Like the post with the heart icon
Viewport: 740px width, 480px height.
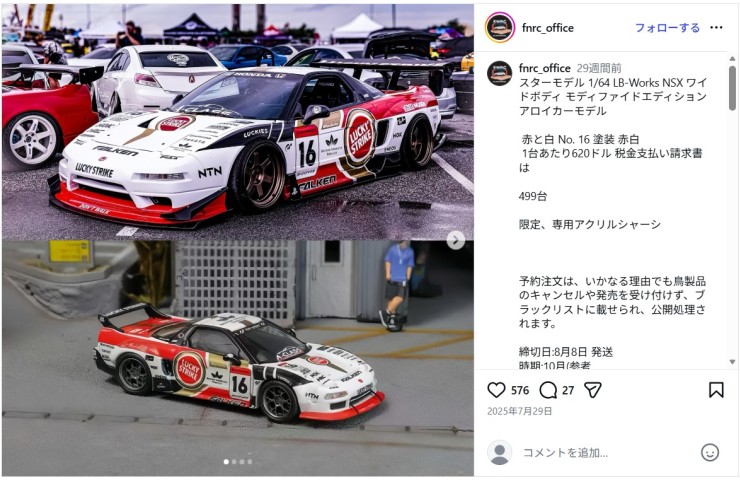pos(496,390)
